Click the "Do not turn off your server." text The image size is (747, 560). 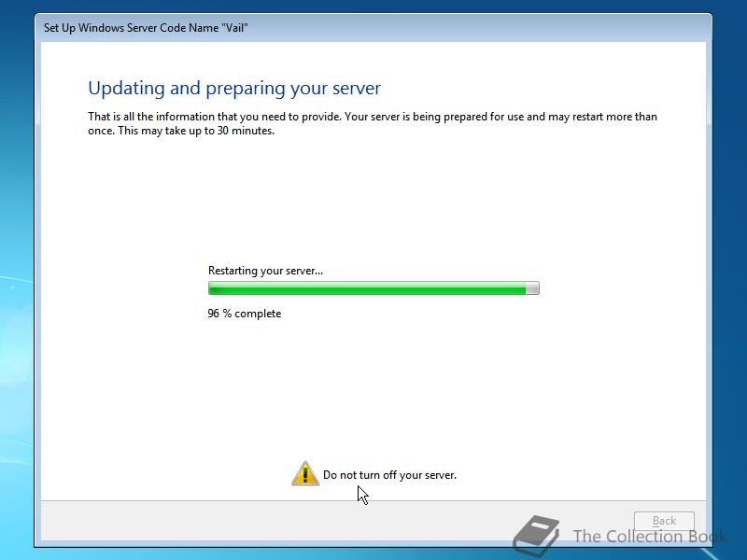coord(389,475)
